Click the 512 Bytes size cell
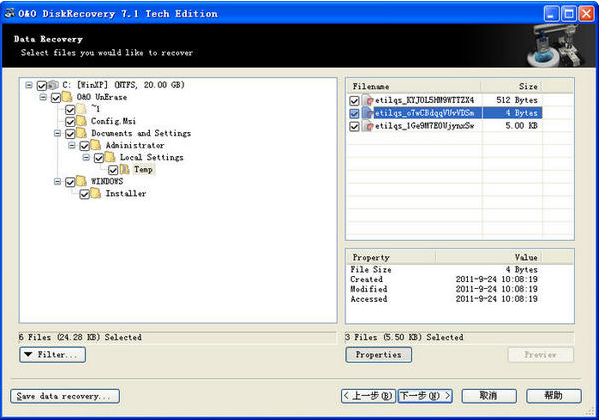Viewport: 601px width, 420px height. (x=517, y=100)
